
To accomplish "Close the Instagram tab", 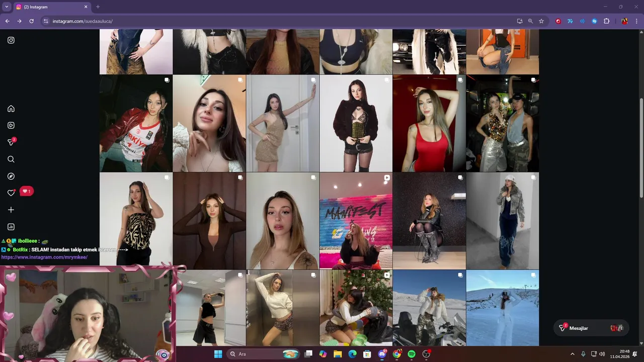I will [x=86, y=7].
